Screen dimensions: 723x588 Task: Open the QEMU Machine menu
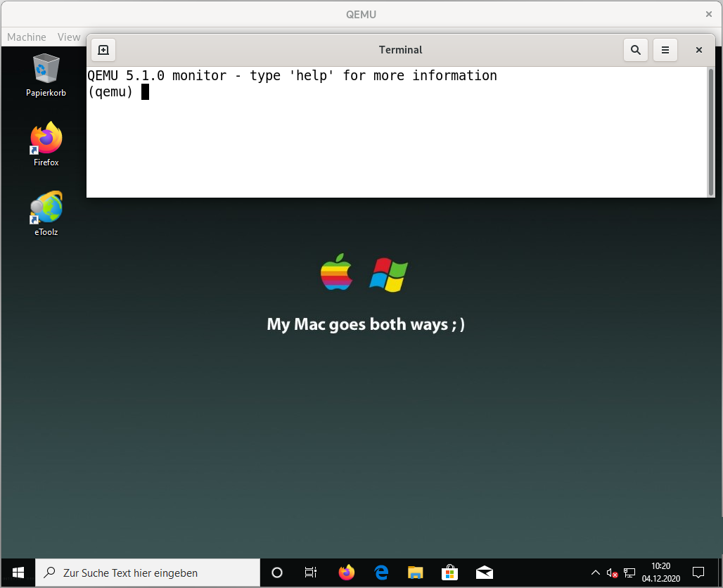pyautogui.click(x=27, y=37)
